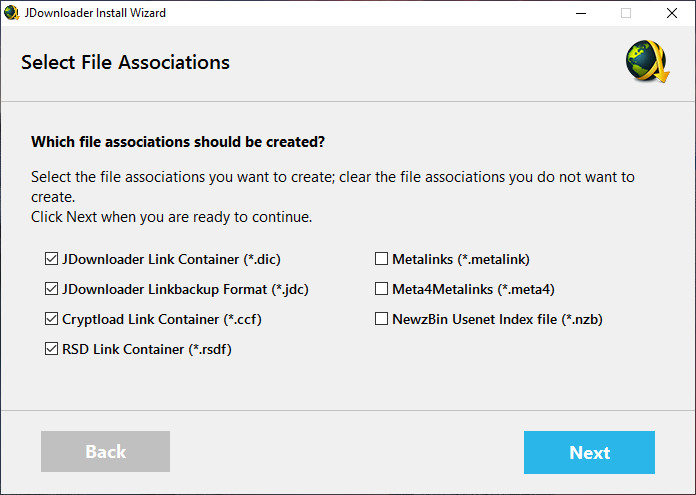
Task: Disable the JDownloader Linkbackup Format (*.jdc) association
Action: [52, 289]
